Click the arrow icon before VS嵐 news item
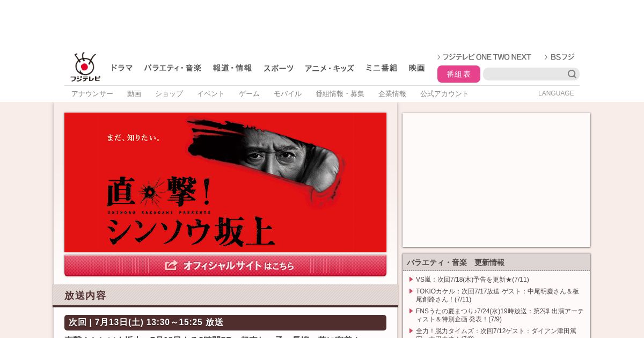644x338 pixels. (411, 279)
